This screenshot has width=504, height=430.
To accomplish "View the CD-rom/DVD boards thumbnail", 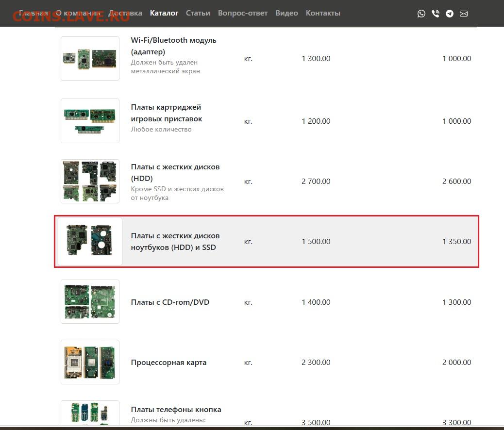I will click(90, 301).
